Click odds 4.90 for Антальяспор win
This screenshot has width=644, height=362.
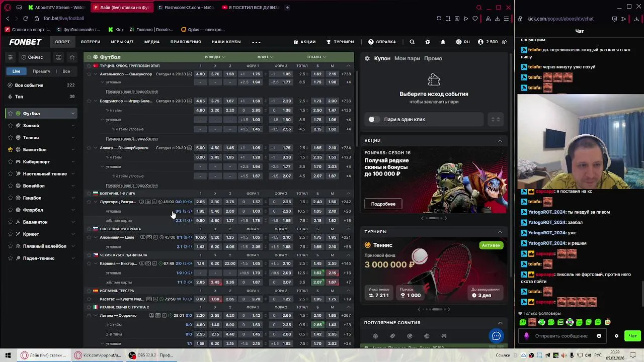(200, 74)
